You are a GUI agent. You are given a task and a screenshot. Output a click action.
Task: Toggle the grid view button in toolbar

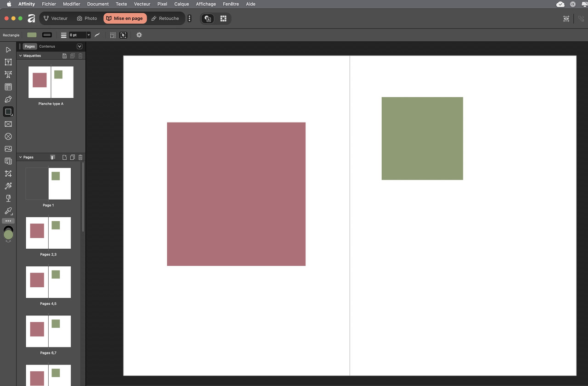pyautogui.click(x=223, y=18)
